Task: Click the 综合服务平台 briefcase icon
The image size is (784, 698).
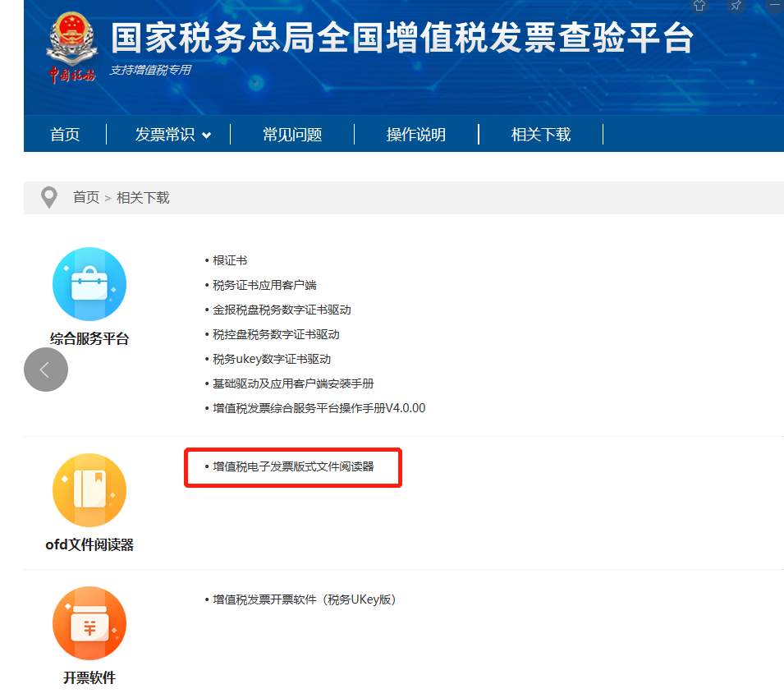Action: tap(89, 284)
